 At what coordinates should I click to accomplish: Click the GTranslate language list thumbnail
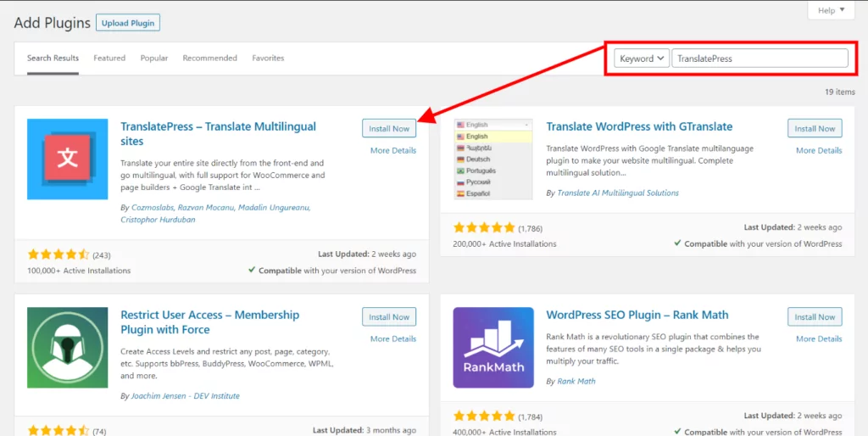click(x=492, y=159)
